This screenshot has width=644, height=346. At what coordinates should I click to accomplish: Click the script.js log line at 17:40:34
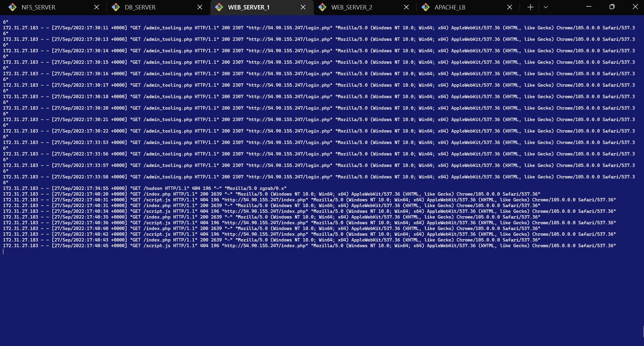point(310,211)
